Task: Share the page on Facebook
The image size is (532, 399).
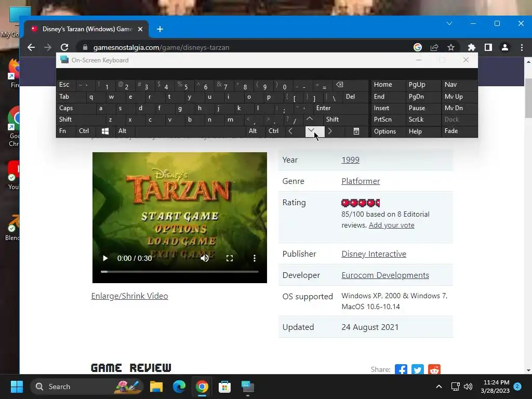Action: 401,369
